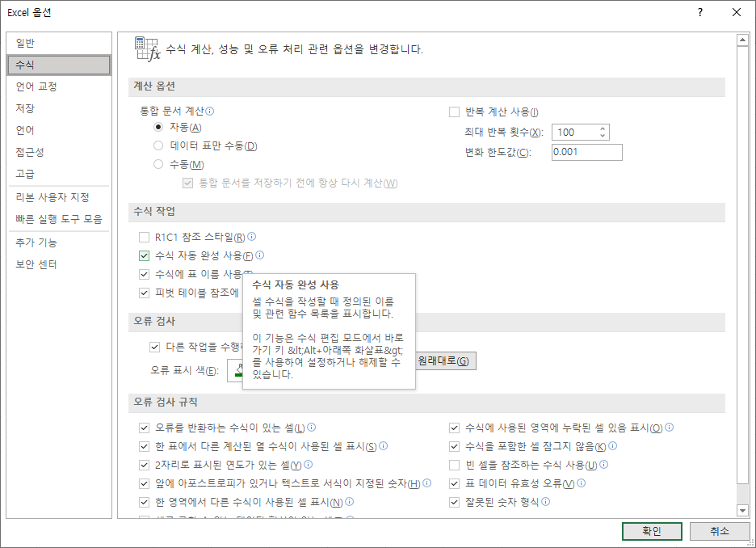Toggle 한 영역에서 다른 수식이 사용된 셀 표시

tap(144, 502)
